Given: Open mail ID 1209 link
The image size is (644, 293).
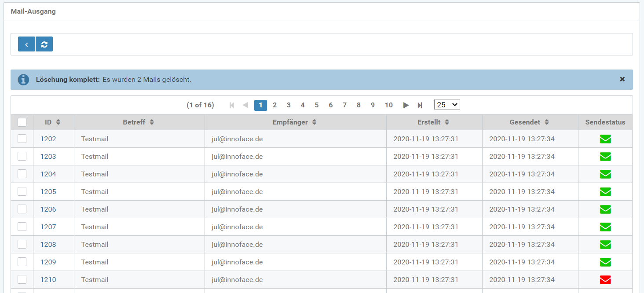Looking at the screenshot, I should (48, 262).
